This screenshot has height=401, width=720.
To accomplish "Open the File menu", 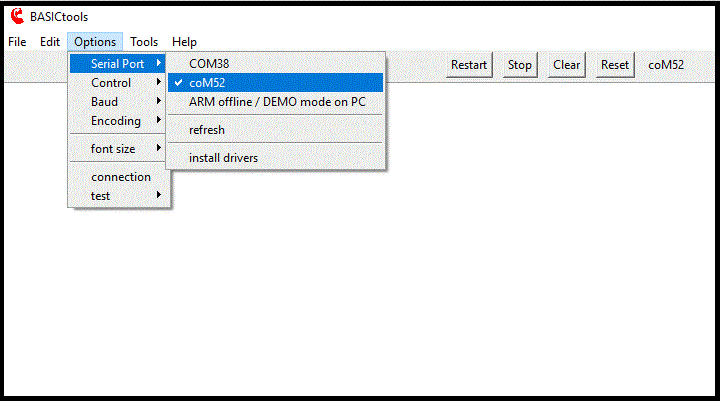I will click(x=17, y=42).
